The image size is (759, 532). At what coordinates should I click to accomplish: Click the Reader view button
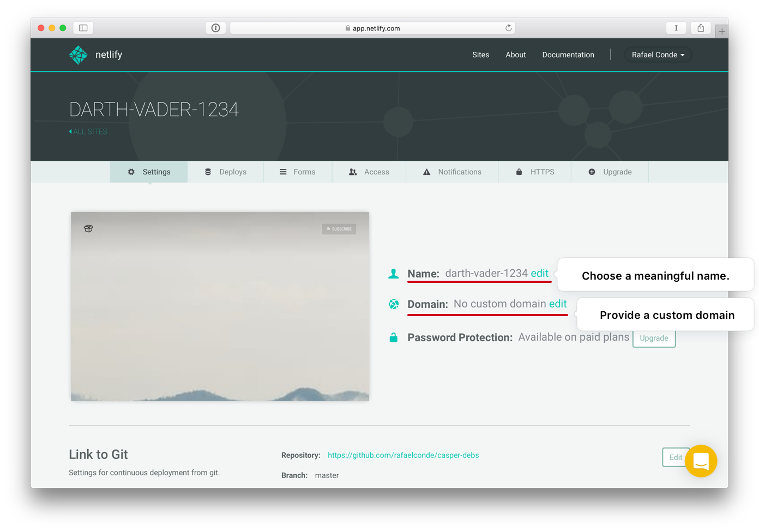click(x=676, y=28)
